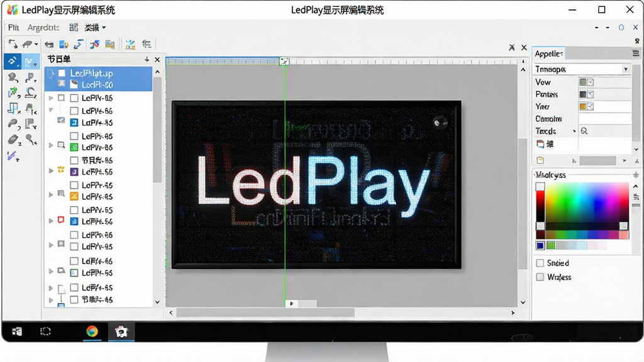This screenshot has width=644, height=362.
Task: Open the Appelle panel options menu icon
Action: pos(635,53)
